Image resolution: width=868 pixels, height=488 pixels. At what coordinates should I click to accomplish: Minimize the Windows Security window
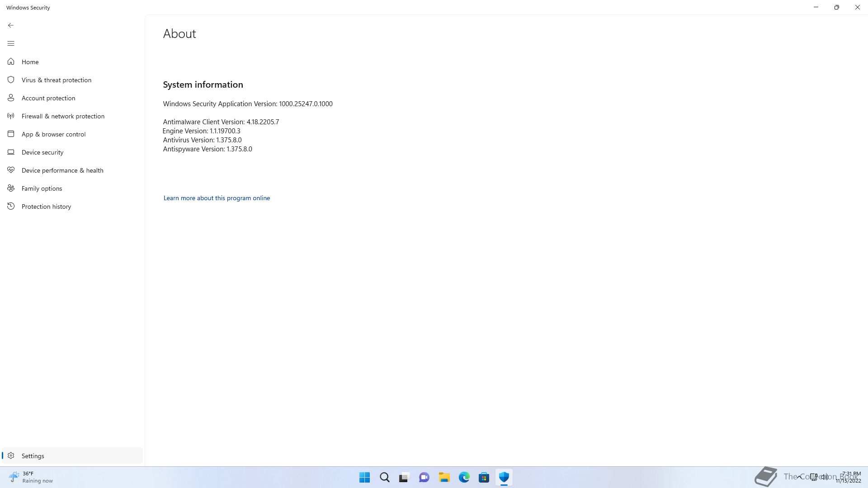click(816, 7)
